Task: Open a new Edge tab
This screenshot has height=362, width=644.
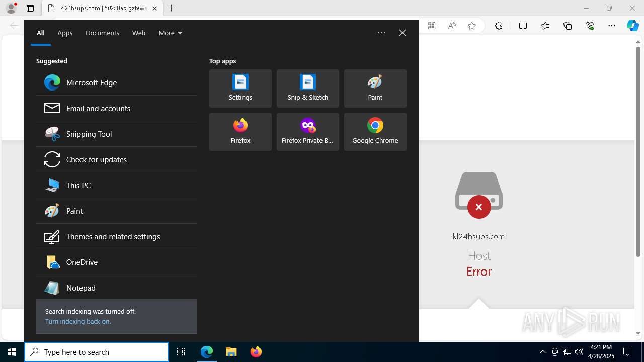Action: coord(172,8)
